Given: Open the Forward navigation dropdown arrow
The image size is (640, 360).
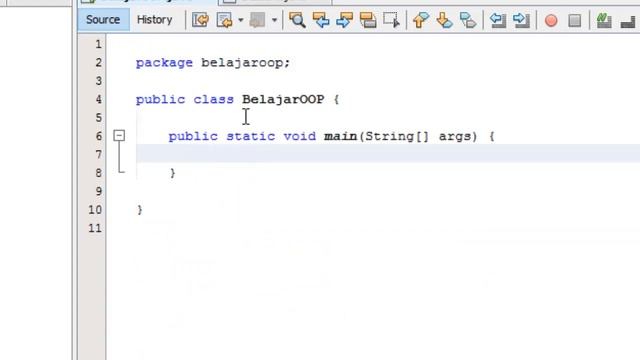Looking at the screenshot, I should coord(274,20).
